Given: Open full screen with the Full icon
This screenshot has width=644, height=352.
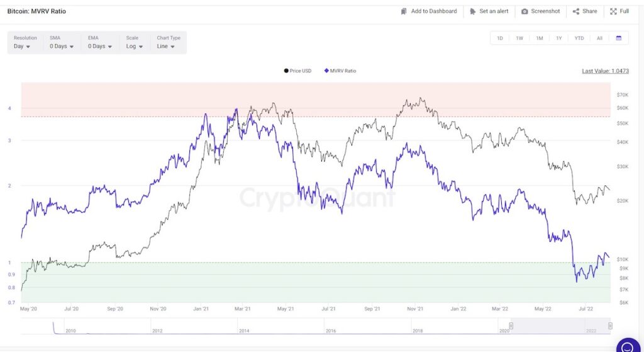Looking at the screenshot, I should 613,11.
